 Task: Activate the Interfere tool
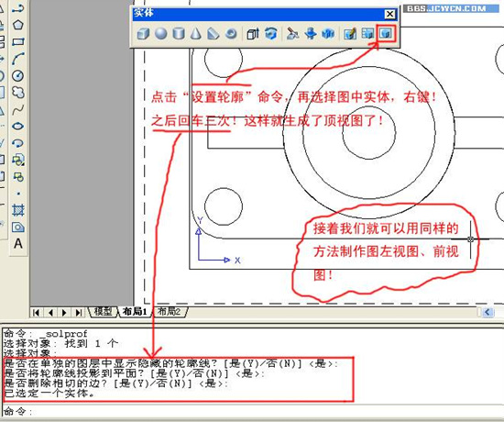click(x=328, y=33)
